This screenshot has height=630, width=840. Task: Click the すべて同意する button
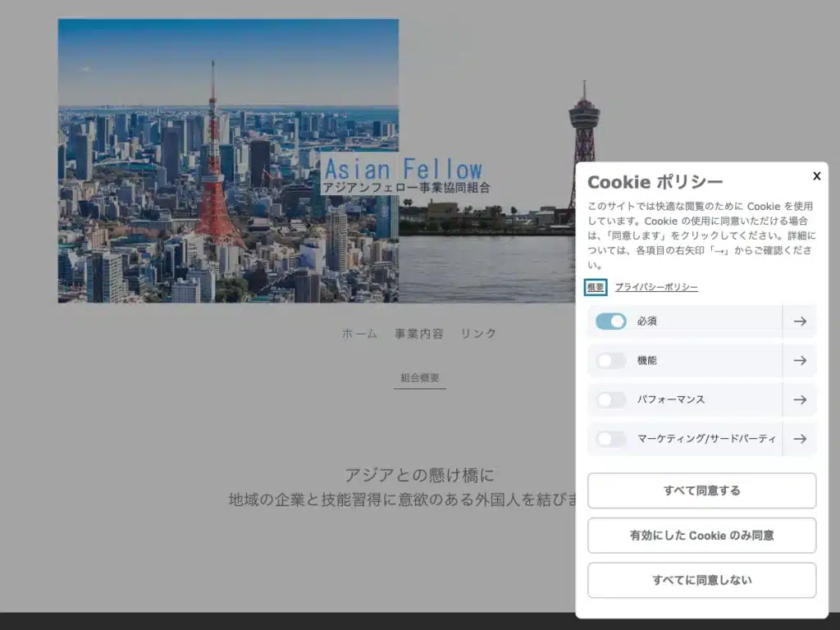[702, 491]
